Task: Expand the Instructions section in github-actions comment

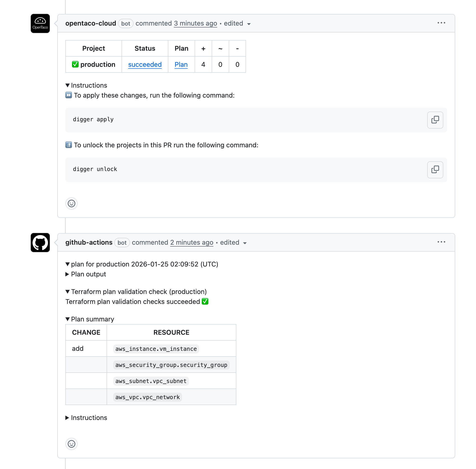Action: [x=86, y=418]
